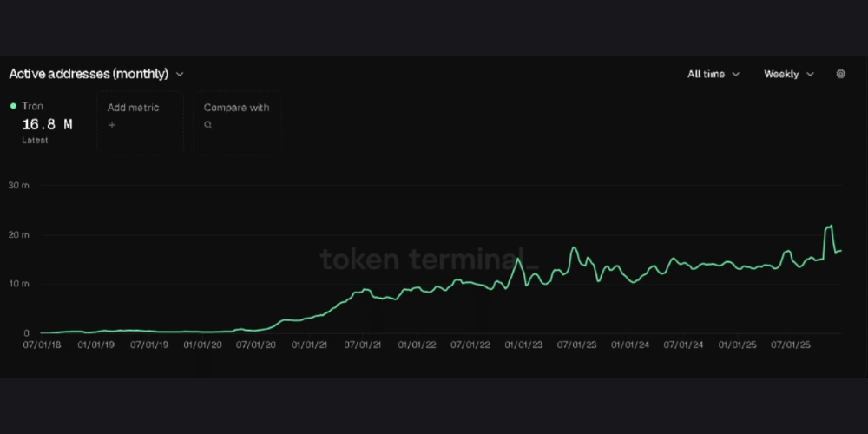Open the Weekly interval dropdown
Viewport: 868px width, 434px height.
[781, 75]
